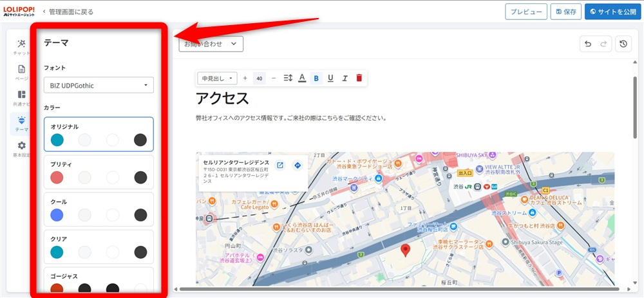Screen dimensions: 644x298
Task: Click the horizontal scrollbar below the map
Action: pos(400,290)
